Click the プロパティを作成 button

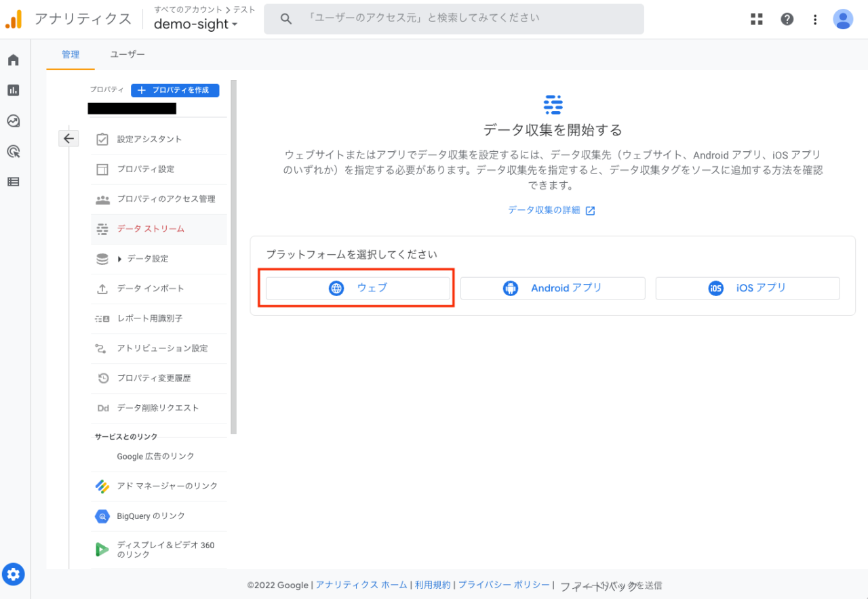(175, 90)
